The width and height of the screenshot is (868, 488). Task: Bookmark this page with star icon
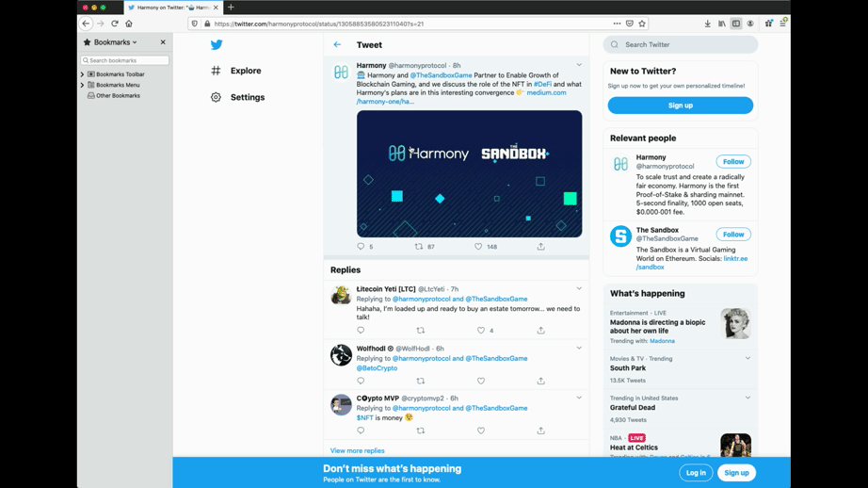642,24
